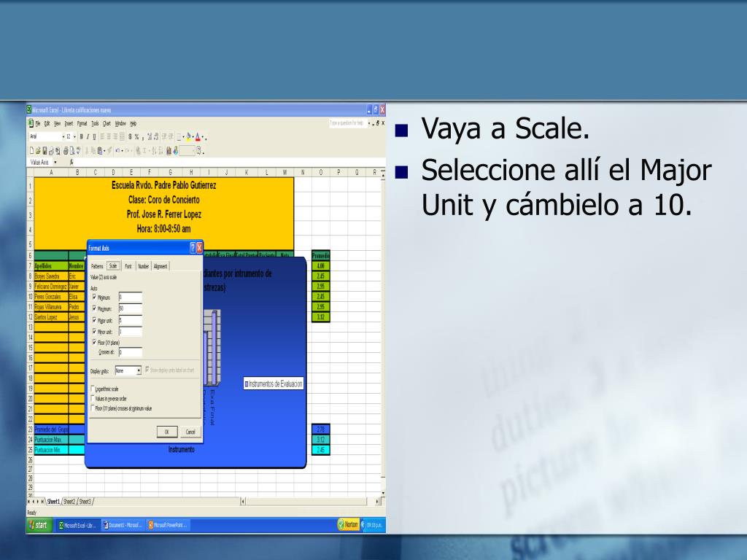
Task: Click the Norton tray icon
Action: (x=348, y=524)
